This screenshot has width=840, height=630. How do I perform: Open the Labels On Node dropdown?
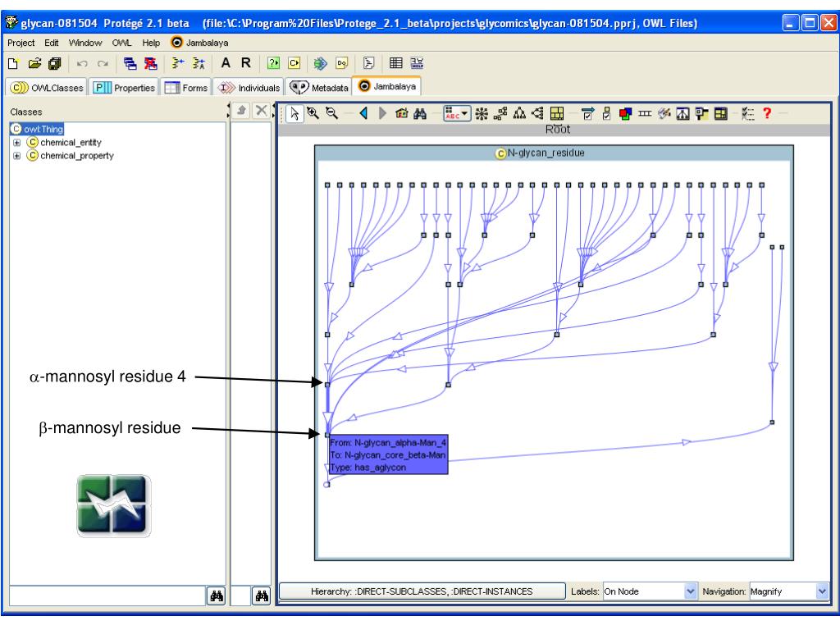[x=650, y=591]
